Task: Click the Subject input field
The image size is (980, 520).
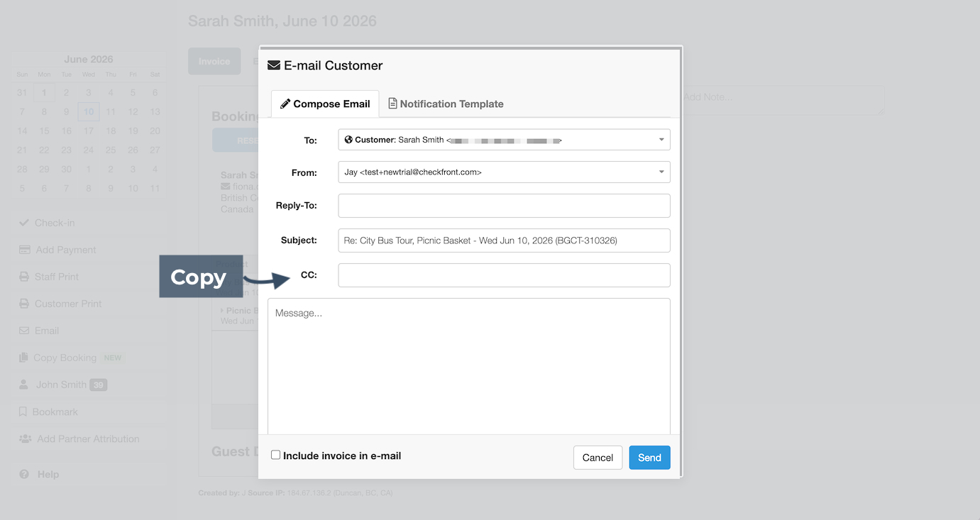Action: coord(504,240)
